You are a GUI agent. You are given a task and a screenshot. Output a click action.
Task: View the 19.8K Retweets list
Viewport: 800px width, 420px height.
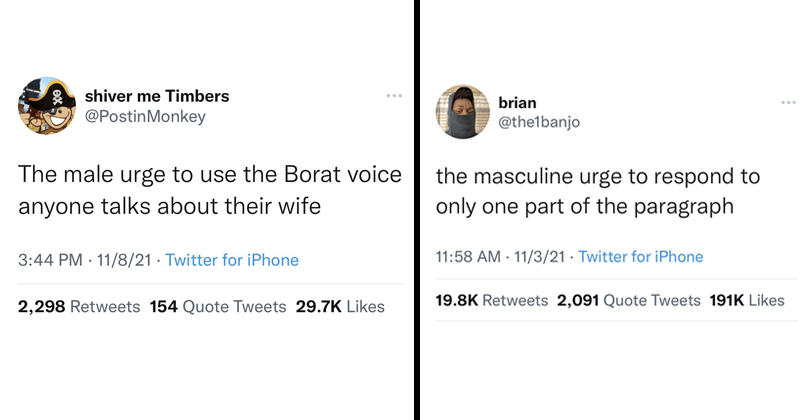point(491,300)
